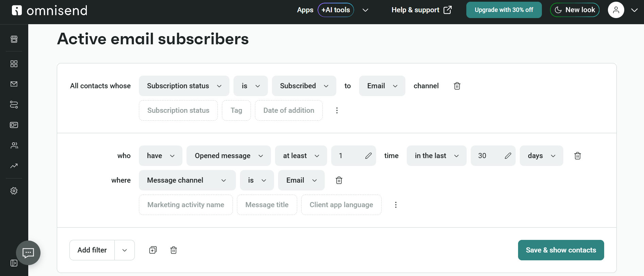The image size is (644, 276).
Task: Click the +AI tools badge
Action: [x=336, y=10]
